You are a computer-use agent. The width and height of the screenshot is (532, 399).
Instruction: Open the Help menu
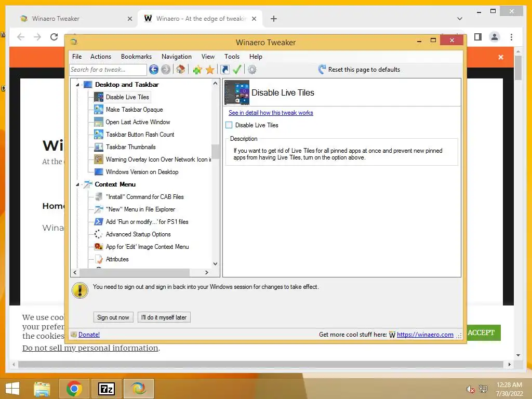click(x=256, y=57)
